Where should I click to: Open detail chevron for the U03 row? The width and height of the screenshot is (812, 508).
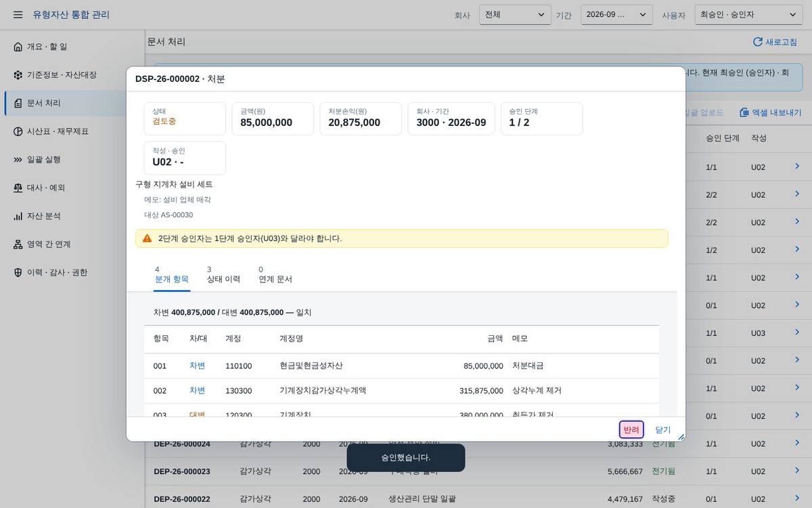pyautogui.click(x=797, y=333)
